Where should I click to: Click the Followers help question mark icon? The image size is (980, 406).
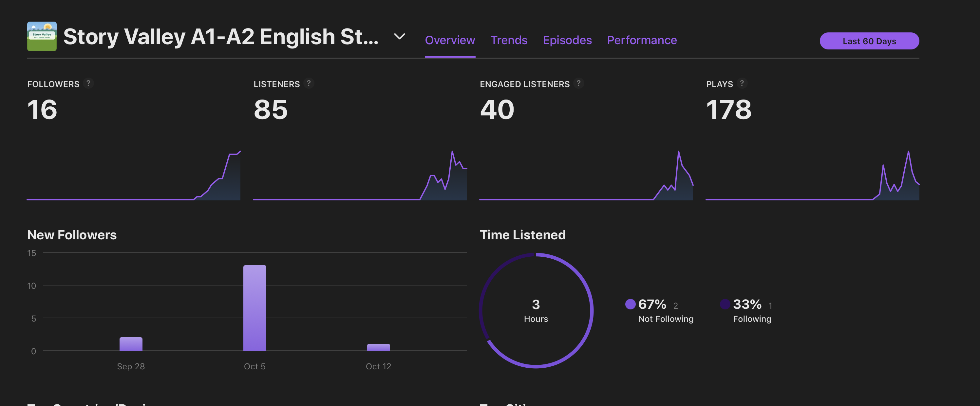click(x=88, y=83)
